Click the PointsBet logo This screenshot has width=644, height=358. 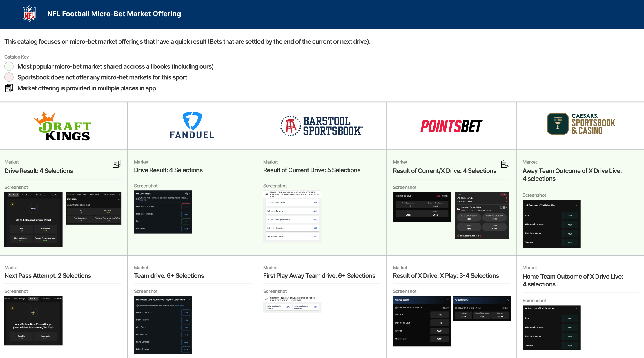click(451, 126)
